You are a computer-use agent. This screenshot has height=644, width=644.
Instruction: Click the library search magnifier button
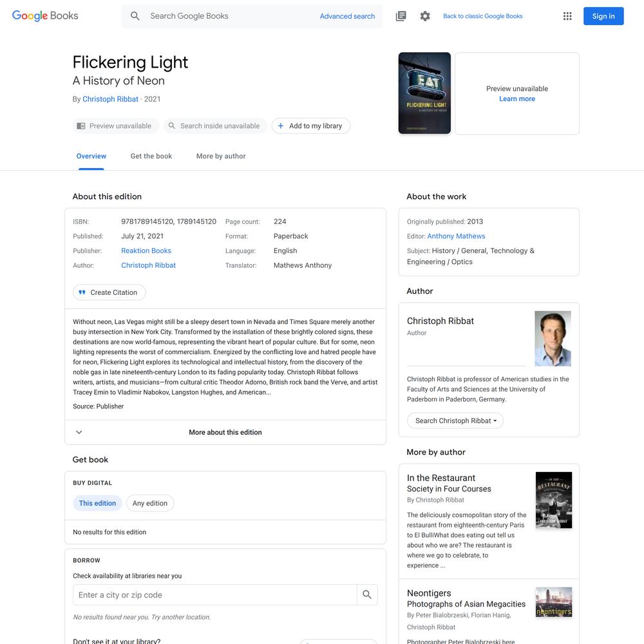(367, 594)
